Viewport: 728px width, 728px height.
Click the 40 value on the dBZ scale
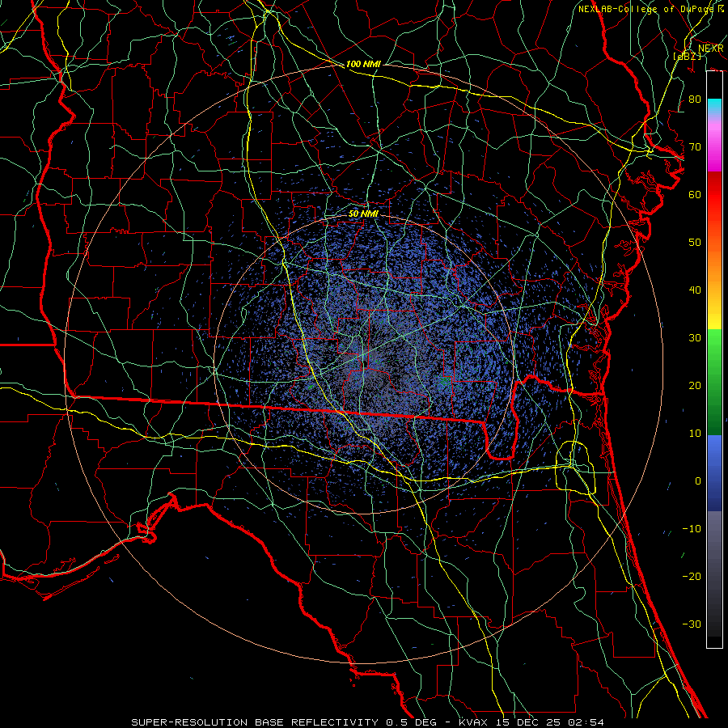tap(695, 290)
